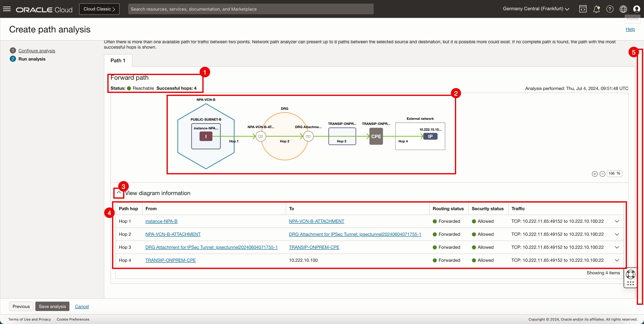Open the language globe icon

click(x=623, y=9)
